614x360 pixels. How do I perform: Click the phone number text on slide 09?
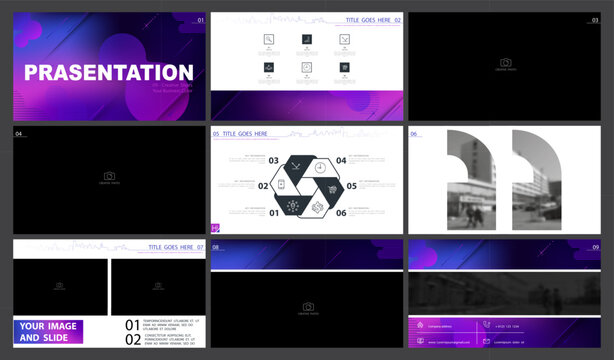pyautogui.click(x=507, y=326)
